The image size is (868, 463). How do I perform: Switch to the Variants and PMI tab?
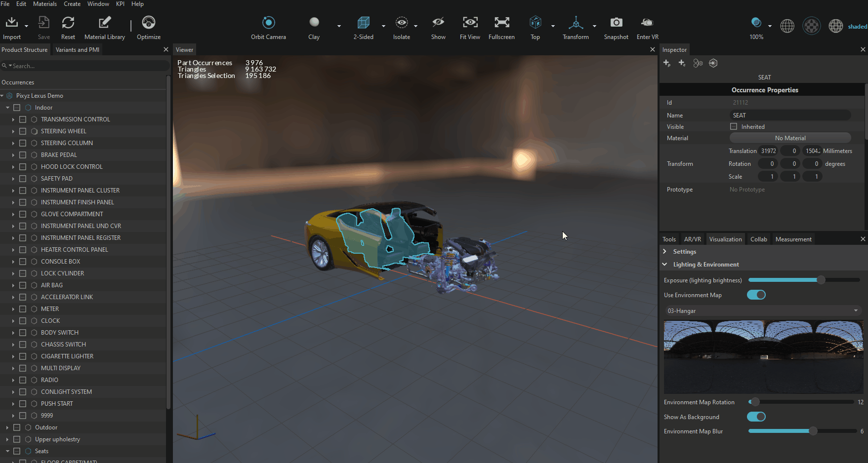tap(78, 50)
